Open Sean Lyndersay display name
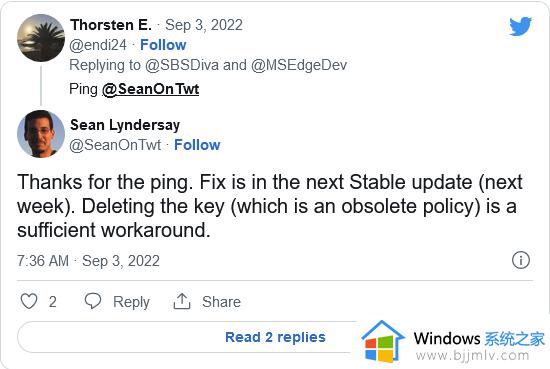 125,125
